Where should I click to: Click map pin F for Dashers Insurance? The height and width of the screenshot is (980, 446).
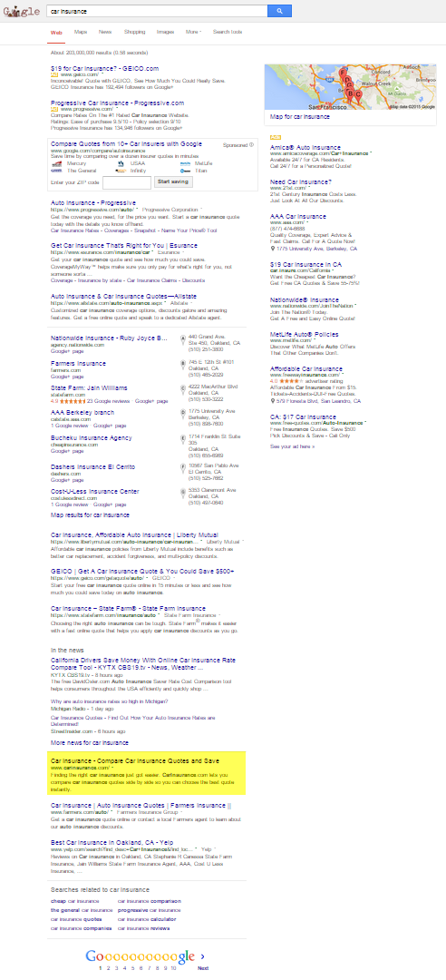(182, 469)
